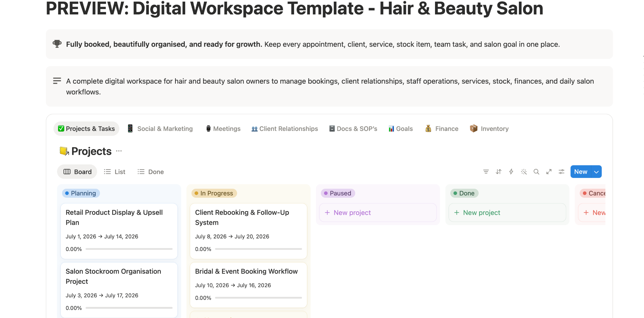Switch to List view
The image size is (644, 318).
[x=115, y=172]
